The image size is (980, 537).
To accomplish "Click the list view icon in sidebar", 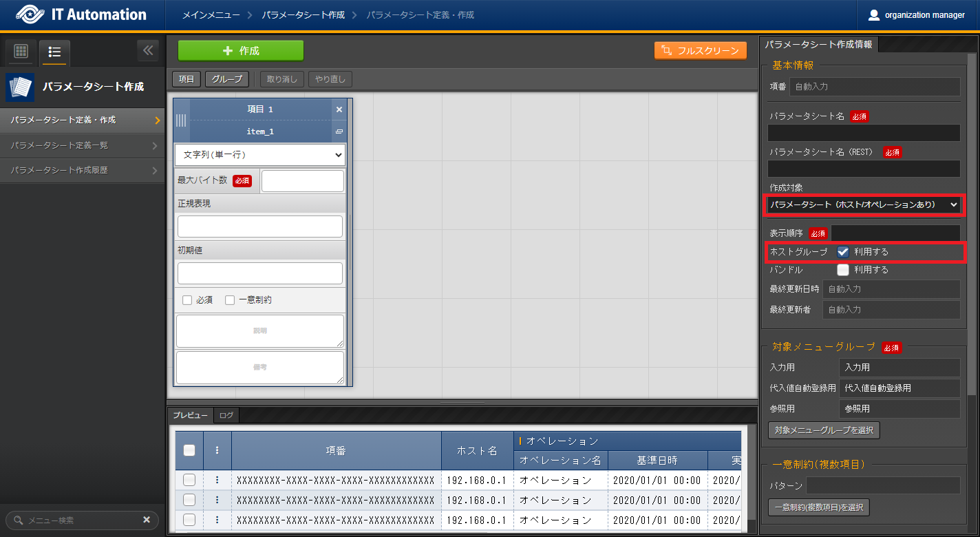I will tap(54, 52).
